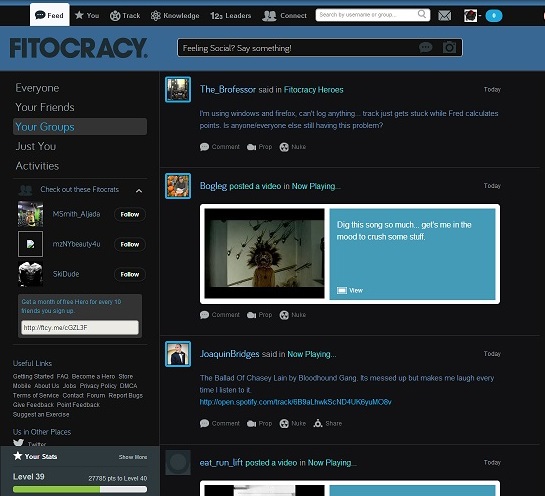Collapse the Check out these Fitocrats section

139,190
